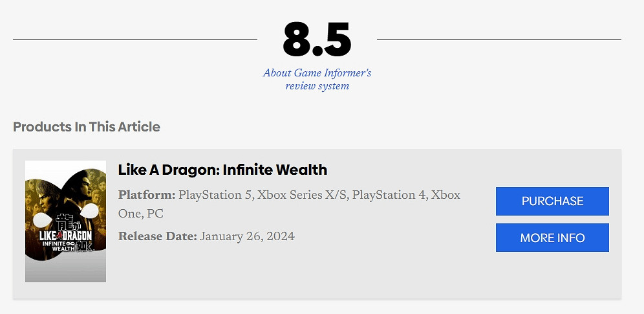Click the bold Release Date: label
The height and width of the screenshot is (314, 644).
[x=157, y=236]
